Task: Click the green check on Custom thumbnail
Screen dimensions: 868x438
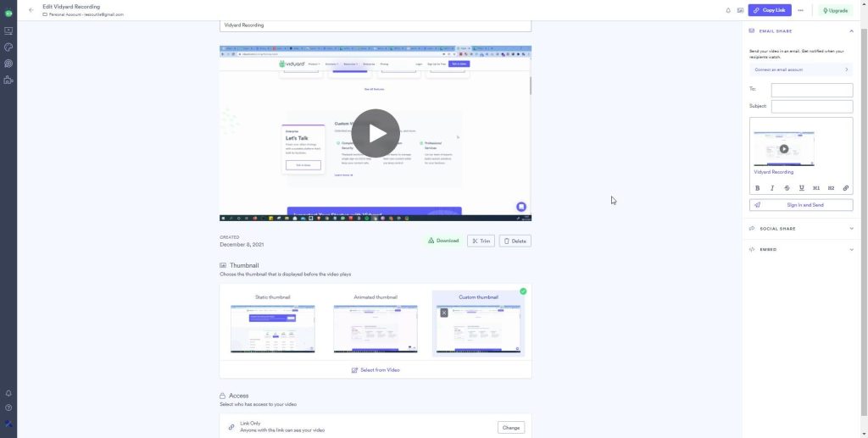Action: coord(523,291)
